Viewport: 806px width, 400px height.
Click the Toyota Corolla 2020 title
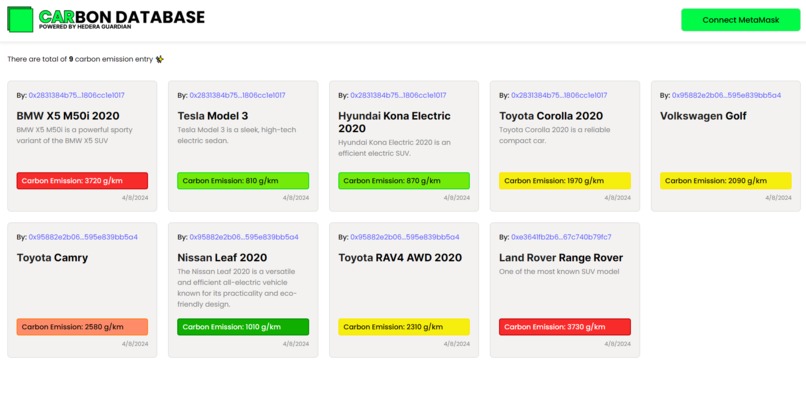tap(551, 116)
